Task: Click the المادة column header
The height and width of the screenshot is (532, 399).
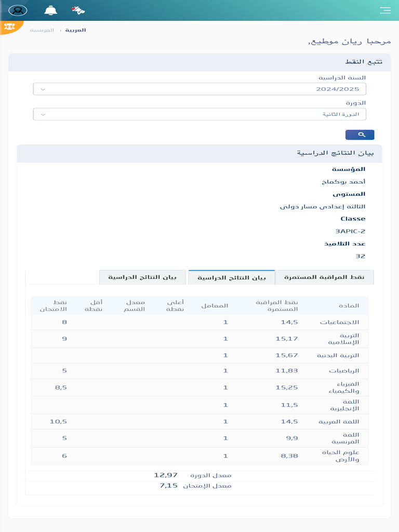Action: tap(349, 305)
